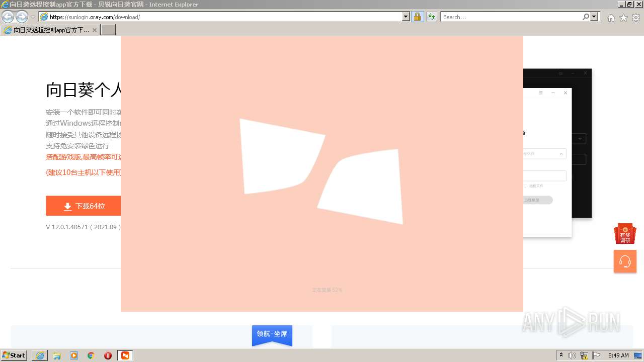Image resolution: width=644 pixels, height=362 pixels.
Task: Open the IE Tools gear menu
Action: (x=636, y=18)
